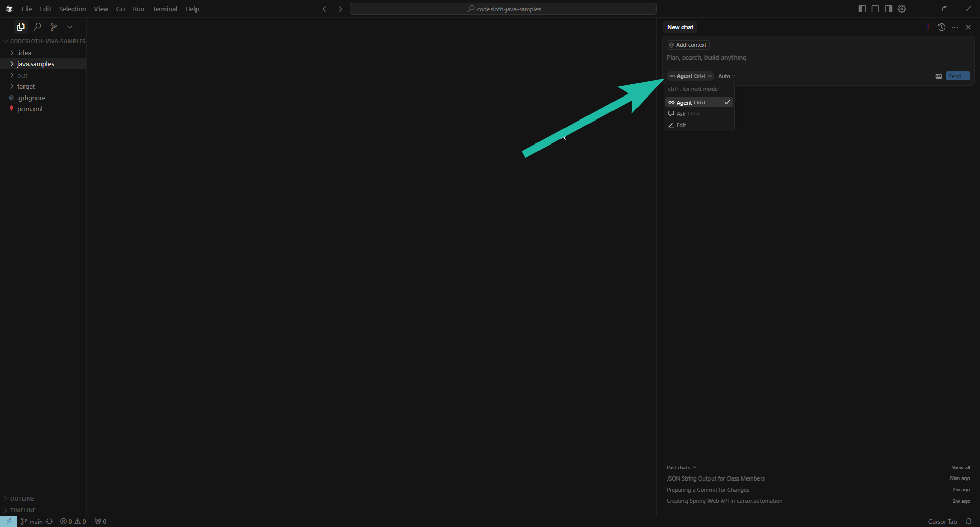Select Edit mode in the list
The image size is (980, 527).
pyautogui.click(x=699, y=125)
